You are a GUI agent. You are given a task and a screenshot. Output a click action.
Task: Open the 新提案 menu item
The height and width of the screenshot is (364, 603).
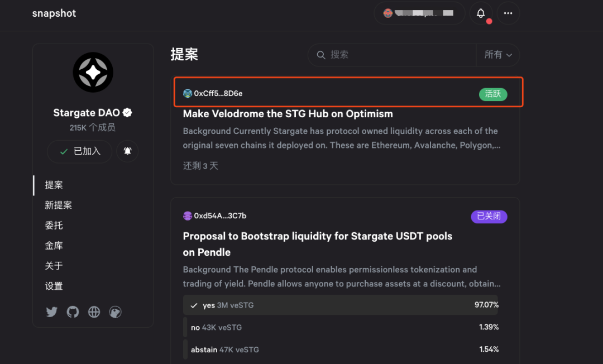click(x=59, y=205)
